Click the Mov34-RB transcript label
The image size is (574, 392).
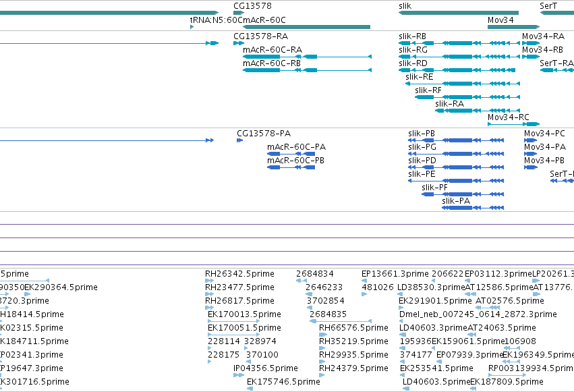542,50
